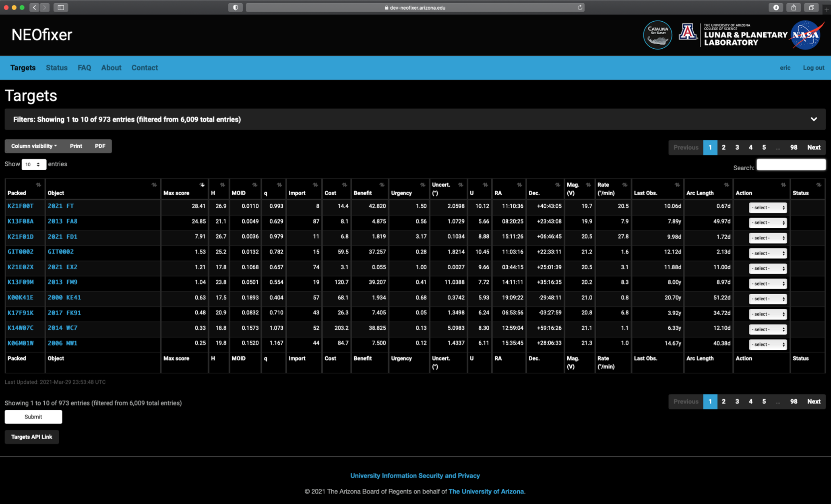
Task: Open Action select for GIT0002
Action: point(767,253)
